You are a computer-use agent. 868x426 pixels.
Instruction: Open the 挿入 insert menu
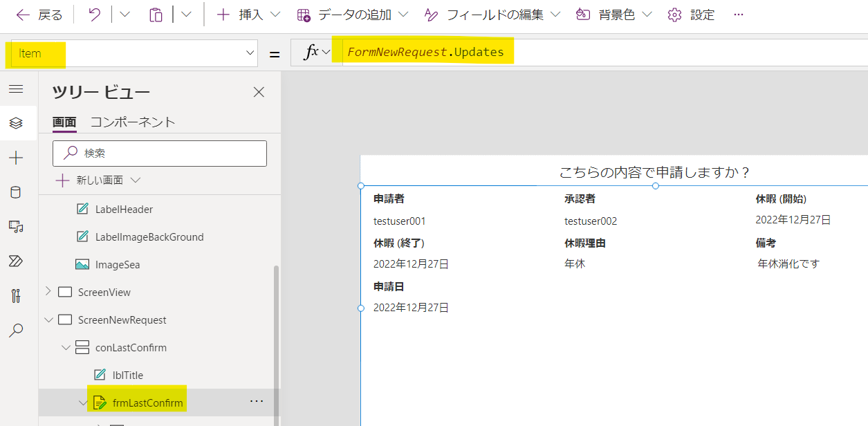click(x=248, y=15)
